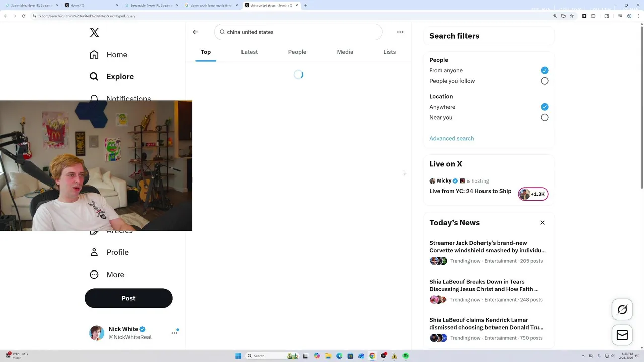644x362 pixels.
Task: Switch to the Home / X browser tab
Action: click(91, 5)
